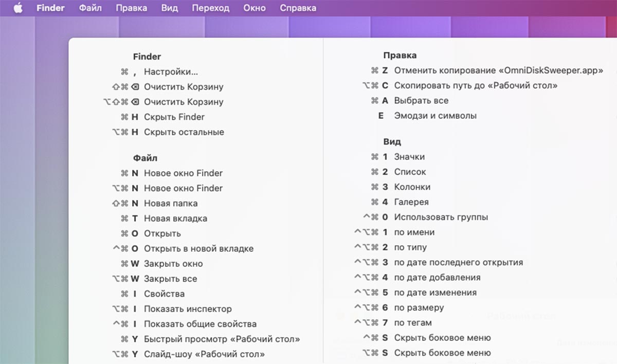Choose the Показать инспектор entry
This screenshot has height=364, width=617.
click(x=188, y=309)
